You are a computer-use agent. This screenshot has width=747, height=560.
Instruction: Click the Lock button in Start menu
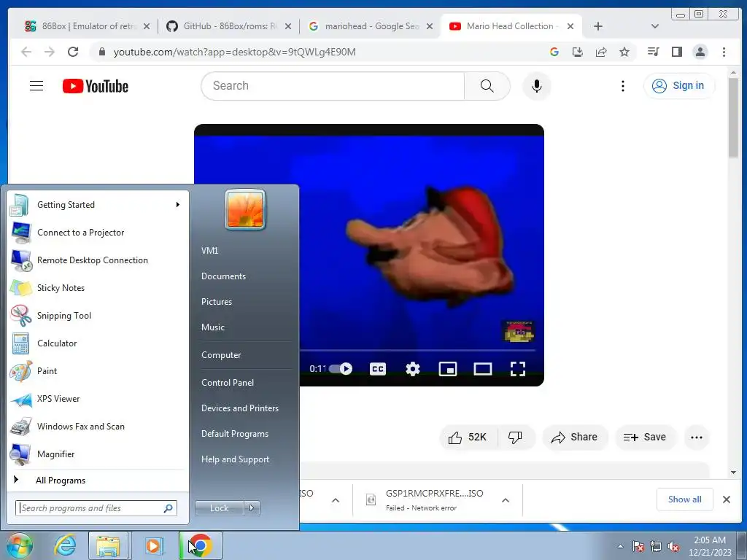[x=219, y=508]
